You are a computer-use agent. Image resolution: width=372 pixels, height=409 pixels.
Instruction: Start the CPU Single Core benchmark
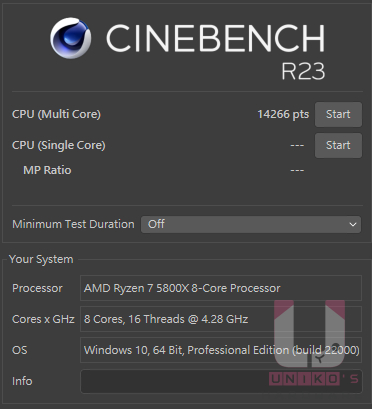pyautogui.click(x=338, y=145)
